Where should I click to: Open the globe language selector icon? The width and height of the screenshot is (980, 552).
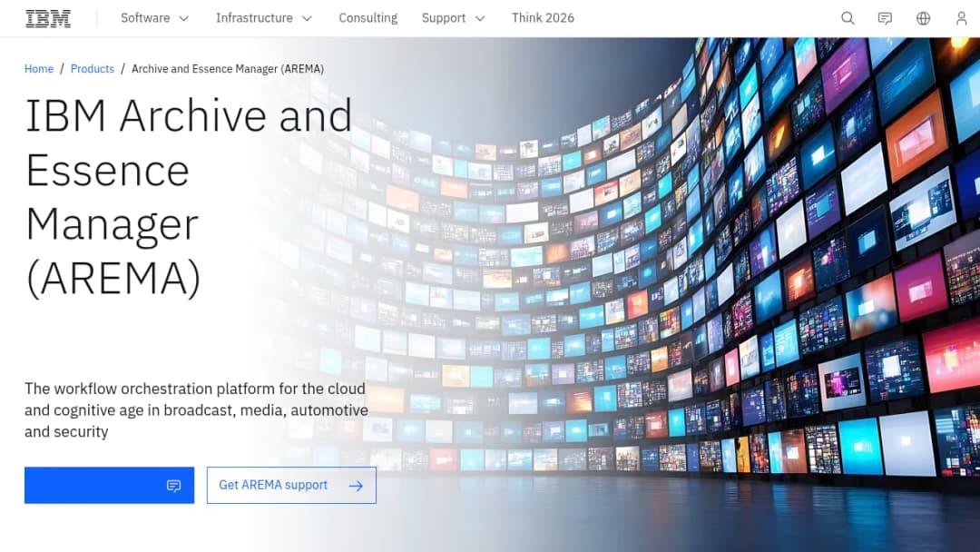coord(923,18)
